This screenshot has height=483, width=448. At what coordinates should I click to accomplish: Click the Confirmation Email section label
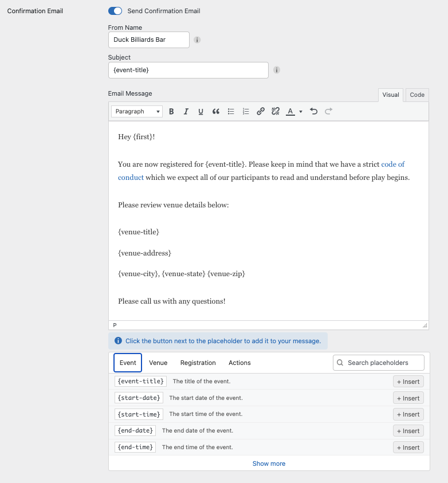[35, 11]
